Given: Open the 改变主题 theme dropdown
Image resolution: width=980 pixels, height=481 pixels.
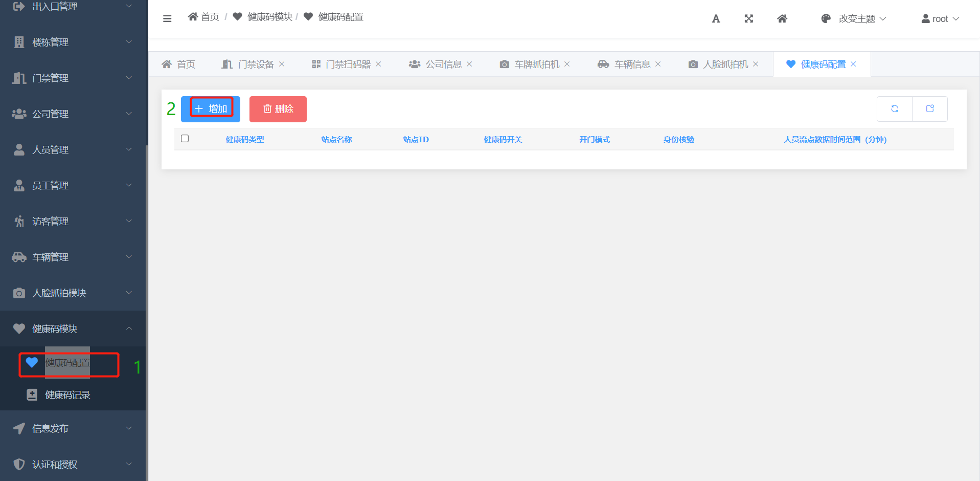Looking at the screenshot, I should pos(854,19).
